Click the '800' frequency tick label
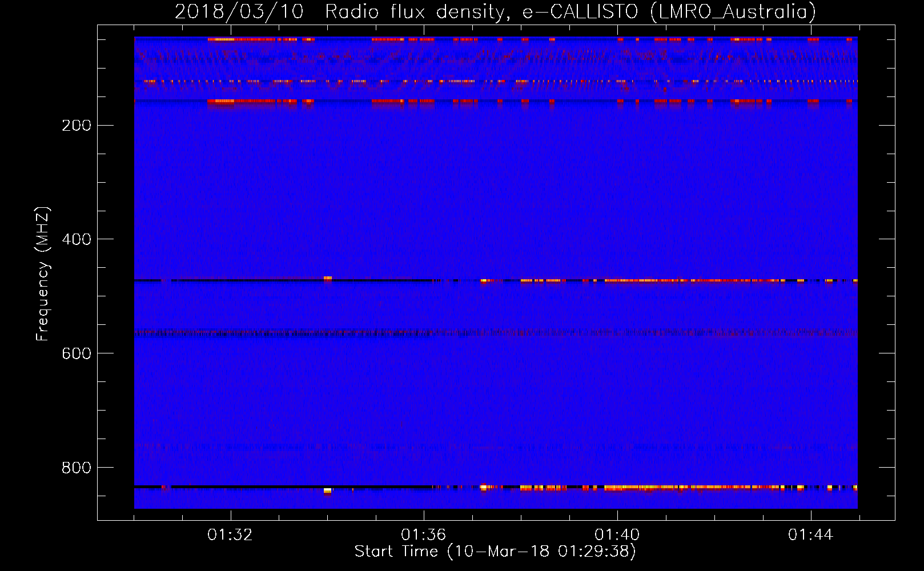This screenshot has height=571, width=924. [x=77, y=468]
